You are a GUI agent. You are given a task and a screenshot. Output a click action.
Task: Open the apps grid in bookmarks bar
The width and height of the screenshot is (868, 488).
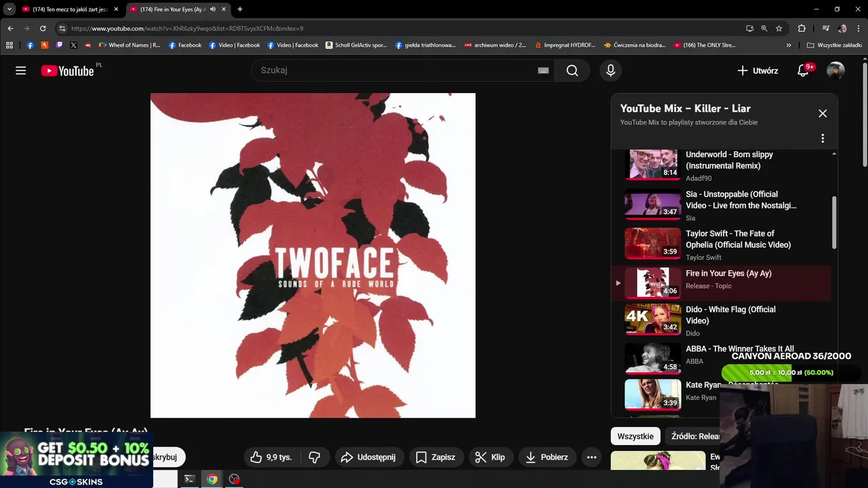click(x=9, y=45)
